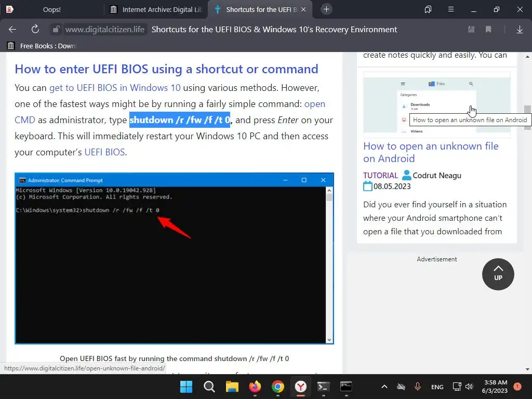Screen dimensions: 532x399
Task: Open site security padlock icon
Action: click(x=56, y=30)
